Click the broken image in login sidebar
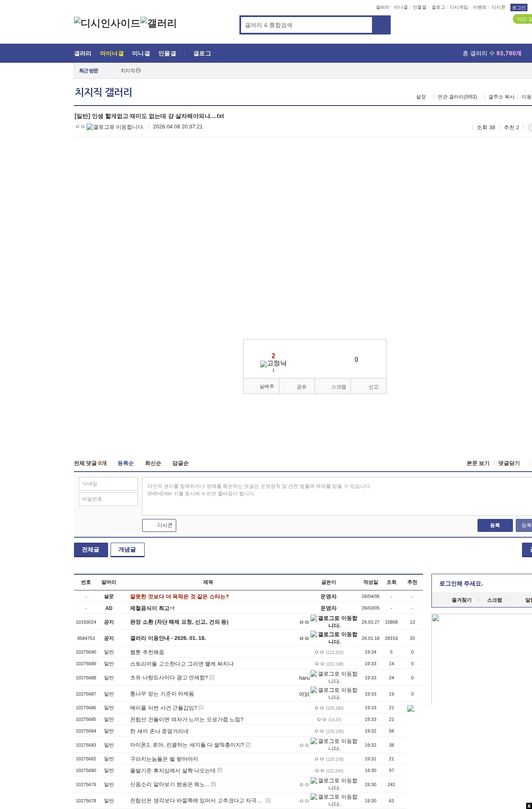The height and width of the screenshot is (809, 532). (x=436, y=618)
